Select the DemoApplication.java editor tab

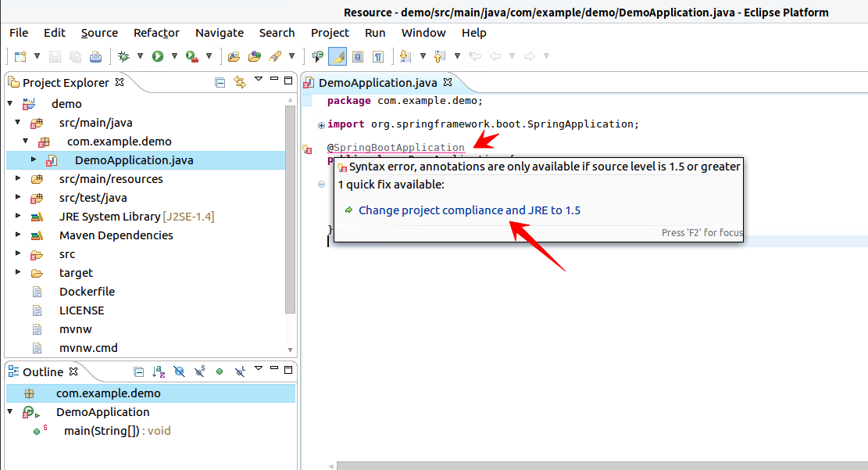pyautogui.click(x=377, y=83)
